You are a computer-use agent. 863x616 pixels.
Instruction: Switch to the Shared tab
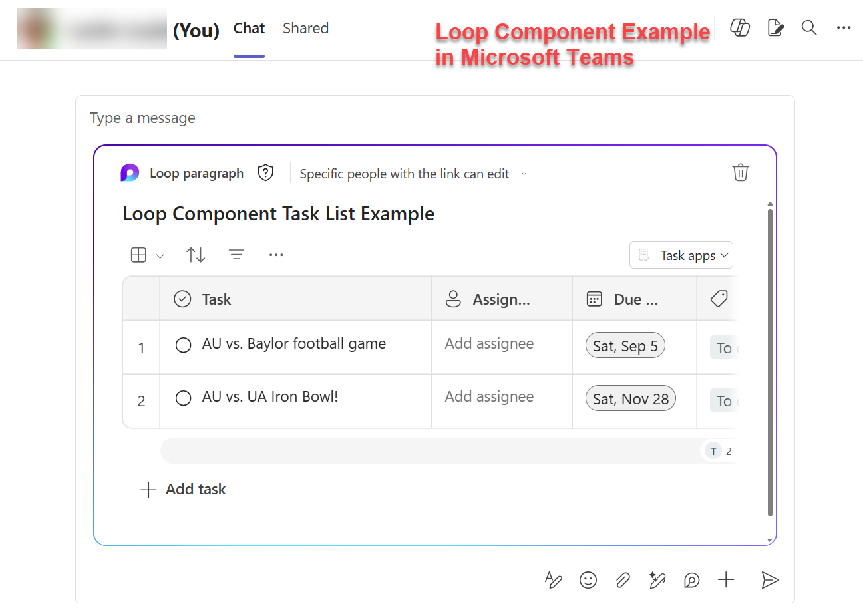(x=305, y=28)
